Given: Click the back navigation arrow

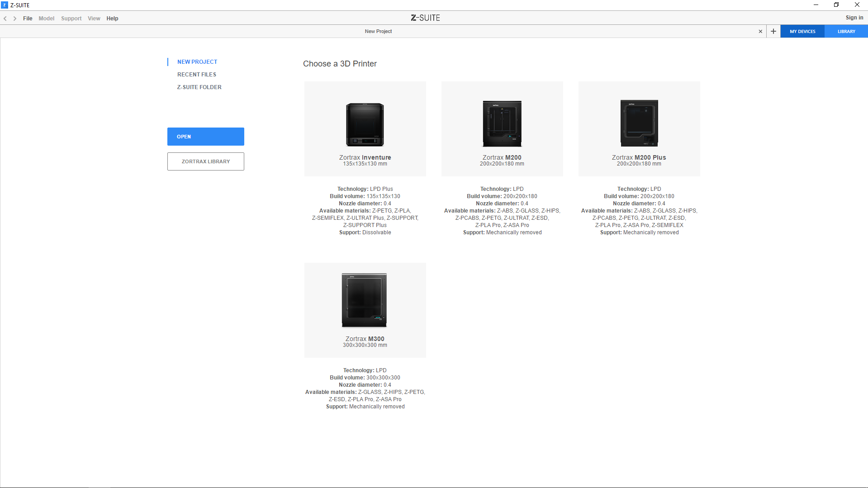Looking at the screenshot, I should point(5,19).
